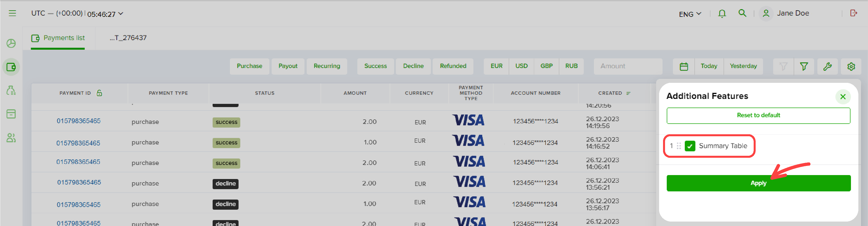This screenshot has width=868, height=226.
Task: Click the drag handle of Summary Table
Action: pyautogui.click(x=679, y=146)
